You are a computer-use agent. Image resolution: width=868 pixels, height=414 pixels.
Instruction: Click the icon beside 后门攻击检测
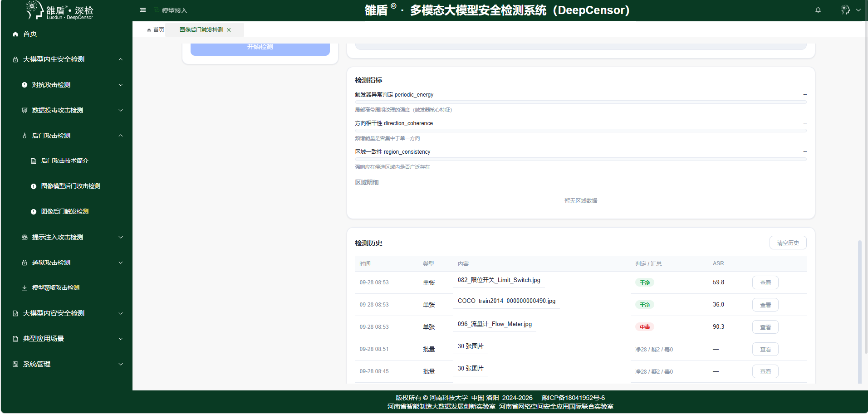(x=25, y=136)
